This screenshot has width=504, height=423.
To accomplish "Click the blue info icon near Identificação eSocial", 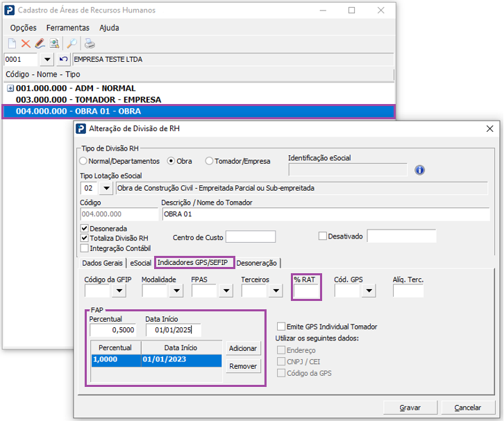I will coord(419,170).
